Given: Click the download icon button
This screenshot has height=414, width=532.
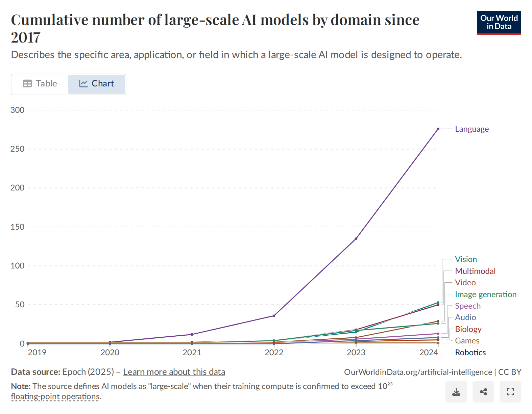Looking at the screenshot, I should [x=456, y=392].
